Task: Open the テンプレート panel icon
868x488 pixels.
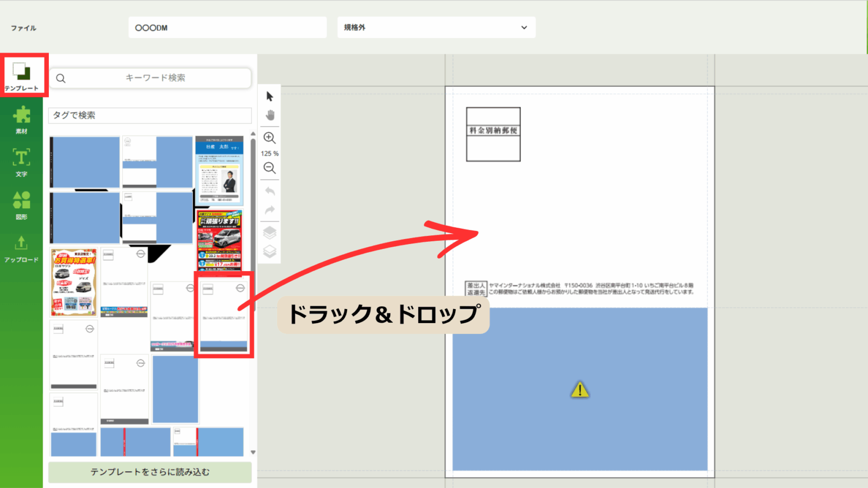Action: tap(22, 75)
